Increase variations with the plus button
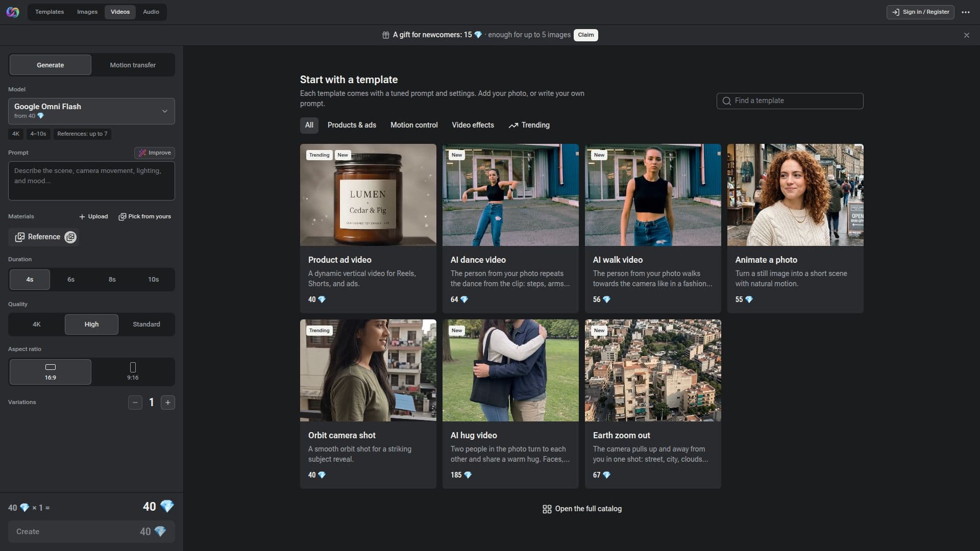 pyautogui.click(x=168, y=403)
